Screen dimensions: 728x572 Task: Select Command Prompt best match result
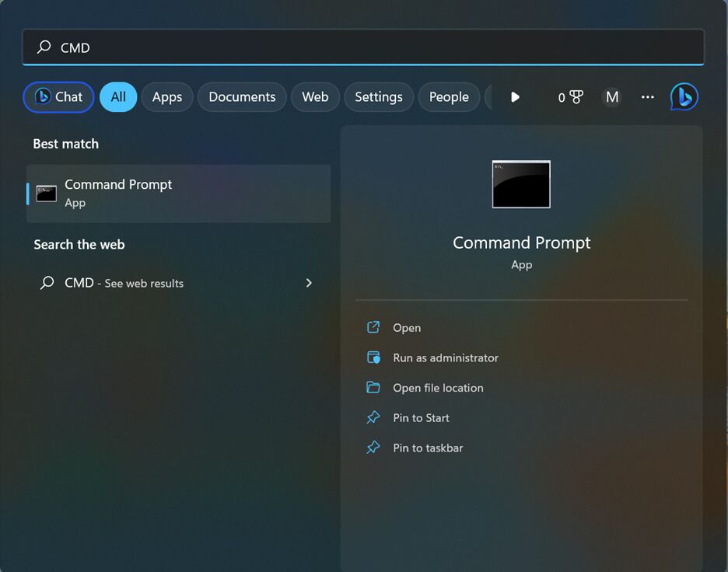pos(179,194)
